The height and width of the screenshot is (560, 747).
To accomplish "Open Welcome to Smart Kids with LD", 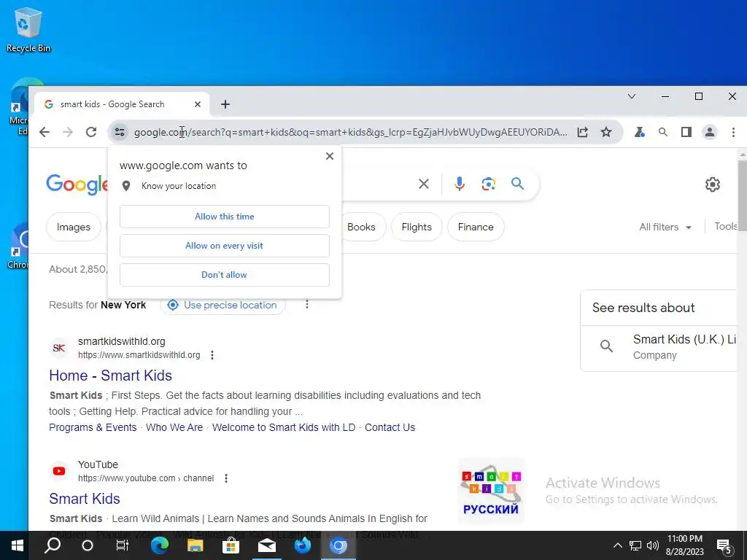I will tap(284, 427).
